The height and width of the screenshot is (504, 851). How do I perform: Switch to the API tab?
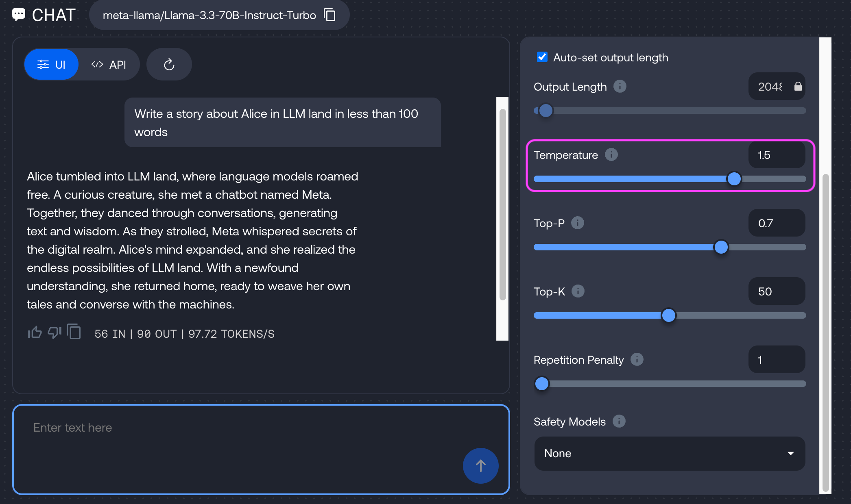[109, 64]
